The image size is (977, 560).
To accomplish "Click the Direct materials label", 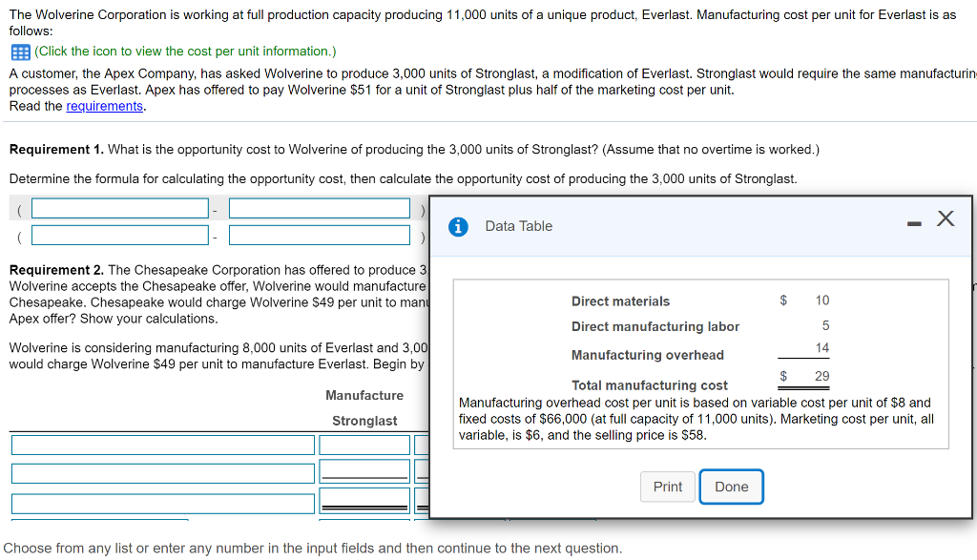I will click(x=620, y=301).
